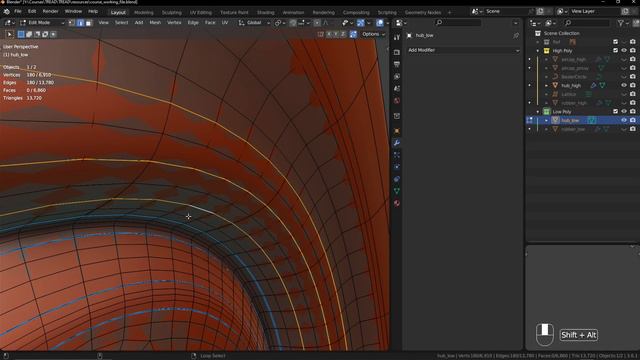Click the outliner filter funnel icon
The image size is (640, 360).
click(621, 23)
